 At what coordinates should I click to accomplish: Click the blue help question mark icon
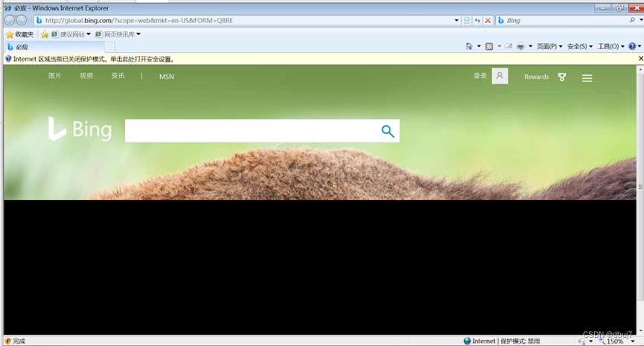point(632,46)
